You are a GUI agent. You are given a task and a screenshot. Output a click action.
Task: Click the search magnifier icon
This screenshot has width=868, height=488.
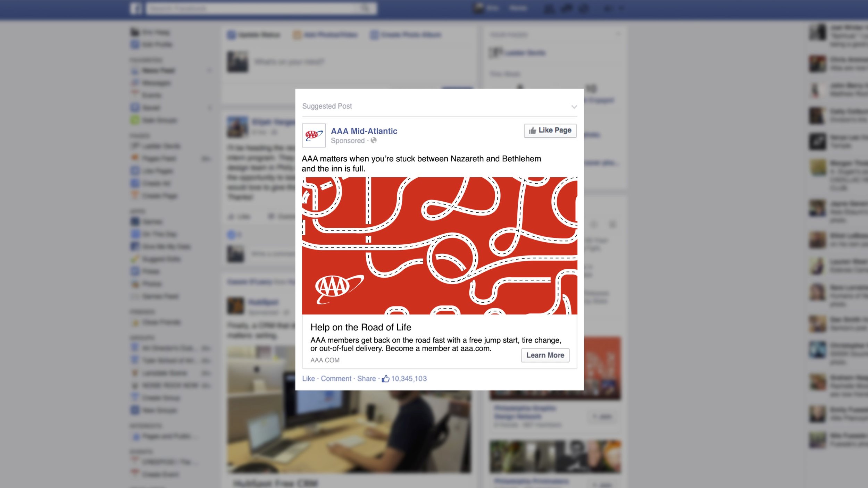[x=366, y=8]
